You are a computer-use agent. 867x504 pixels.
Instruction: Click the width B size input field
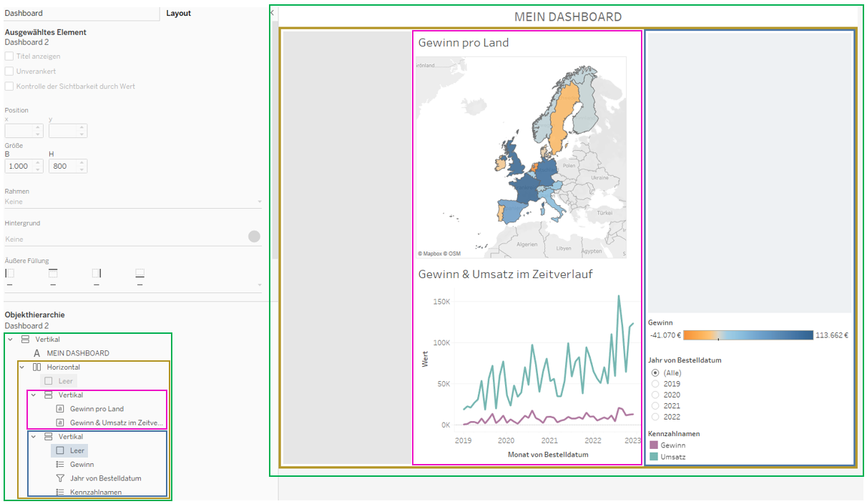point(19,166)
